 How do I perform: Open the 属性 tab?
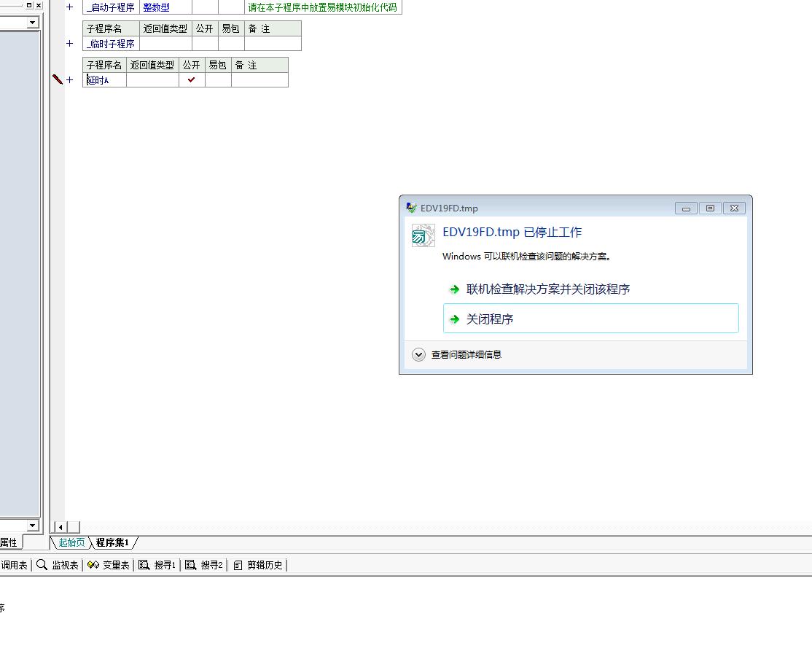9,542
